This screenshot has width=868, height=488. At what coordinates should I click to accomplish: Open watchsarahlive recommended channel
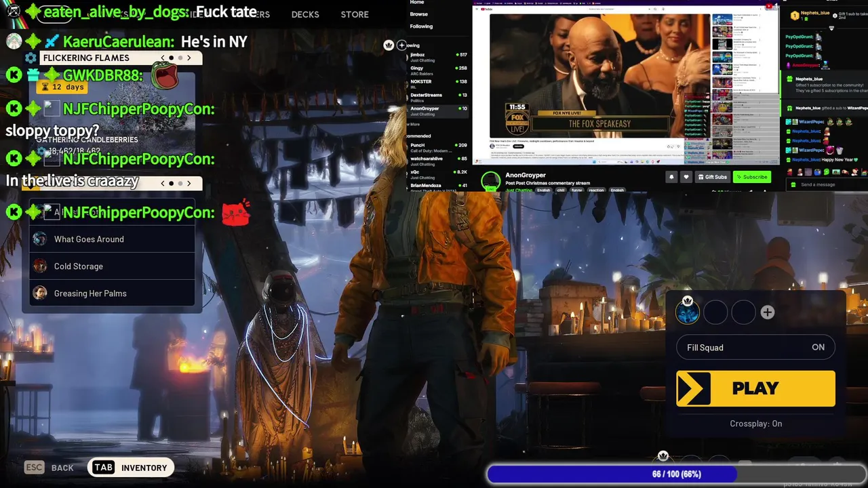439,161
